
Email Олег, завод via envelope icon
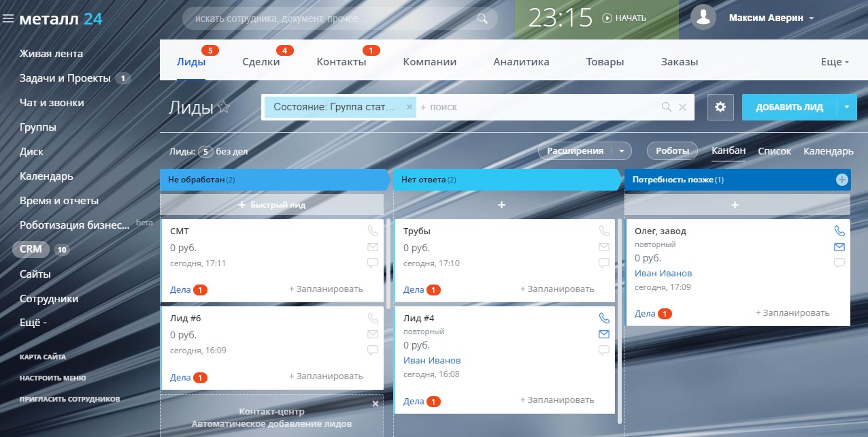(x=839, y=247)
